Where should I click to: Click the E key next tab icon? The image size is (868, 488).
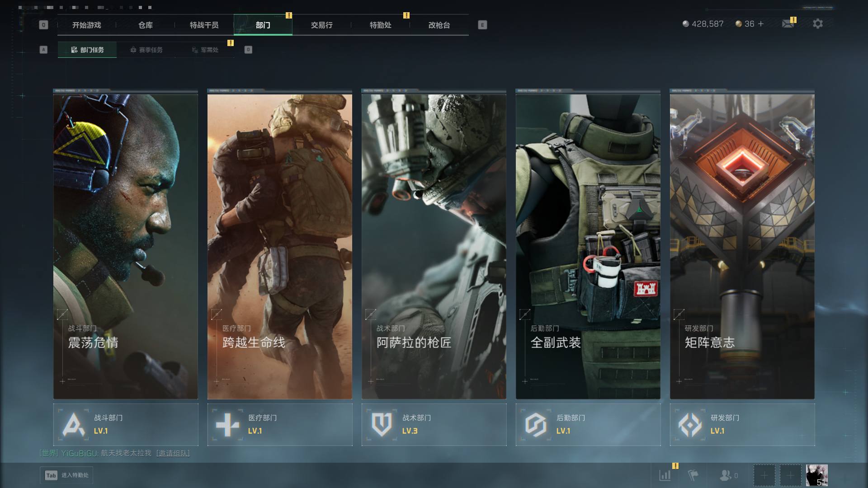[x=482, y=25]
